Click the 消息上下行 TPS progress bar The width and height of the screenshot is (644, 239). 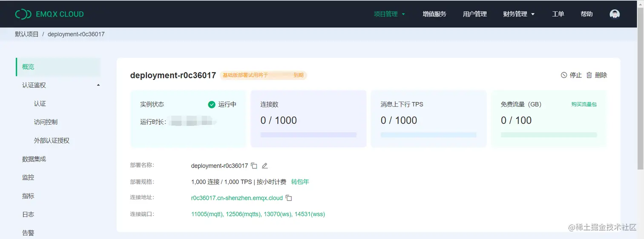(x=428, y=135)
